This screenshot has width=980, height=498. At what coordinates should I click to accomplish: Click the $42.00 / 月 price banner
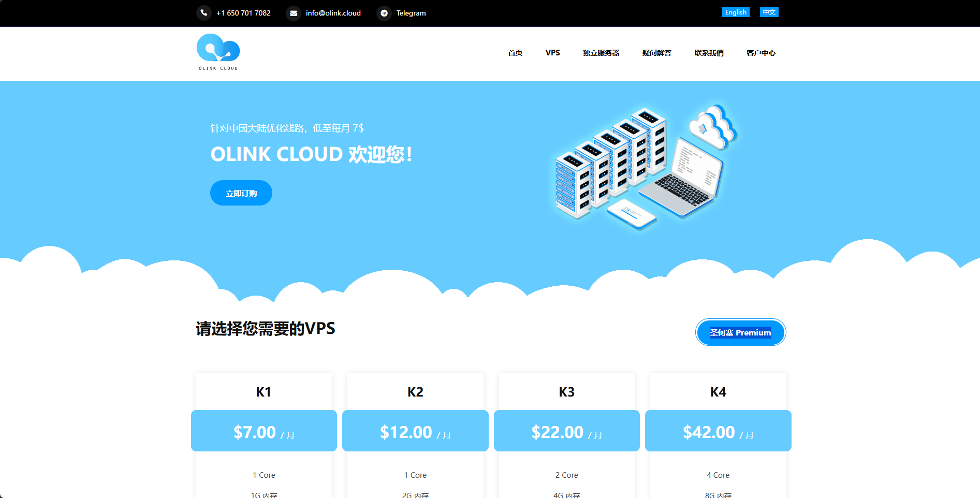coord(718,431)
